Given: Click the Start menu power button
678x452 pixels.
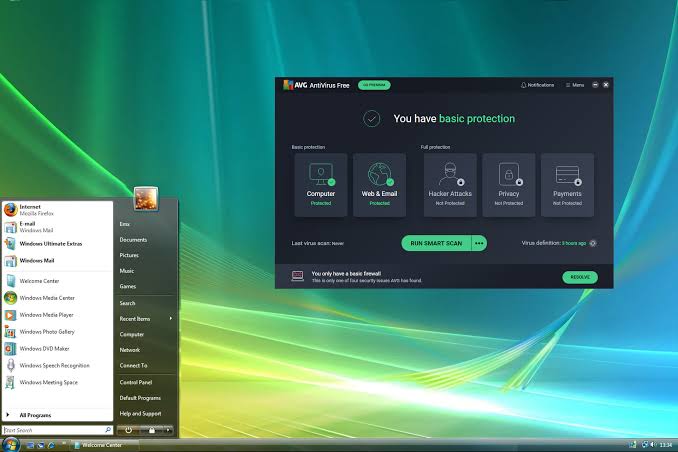Looking at the screenshot, I should pyautogui.click(x=128, y=430).
